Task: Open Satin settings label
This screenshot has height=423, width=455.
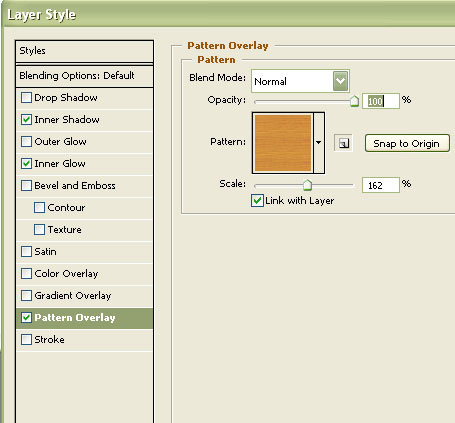Action: point(45,252)
